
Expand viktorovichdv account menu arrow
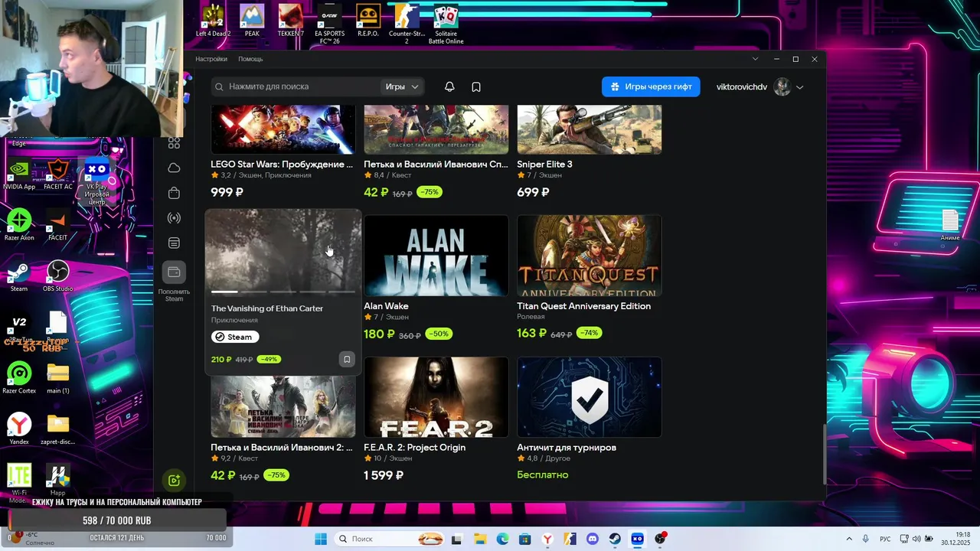(x=799, y=87)
